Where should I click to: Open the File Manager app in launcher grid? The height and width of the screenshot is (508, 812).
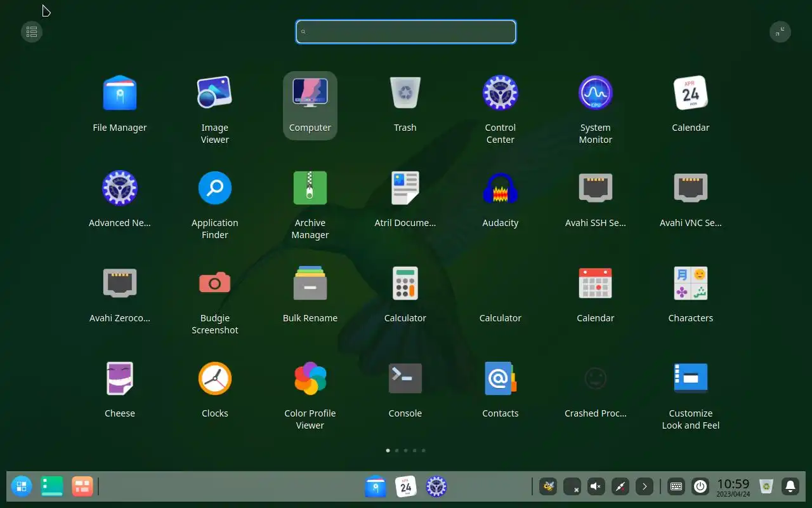click(120, 93)
